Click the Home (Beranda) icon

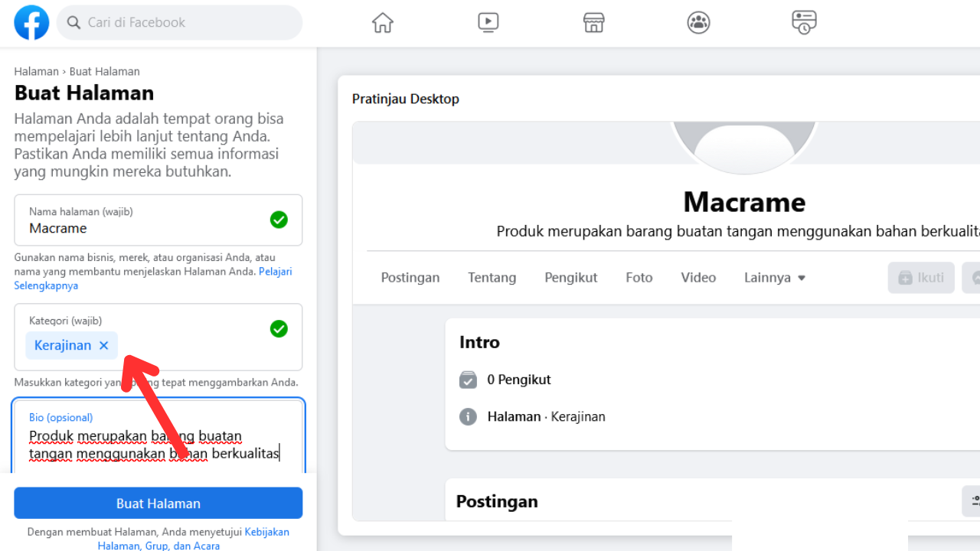383,23
